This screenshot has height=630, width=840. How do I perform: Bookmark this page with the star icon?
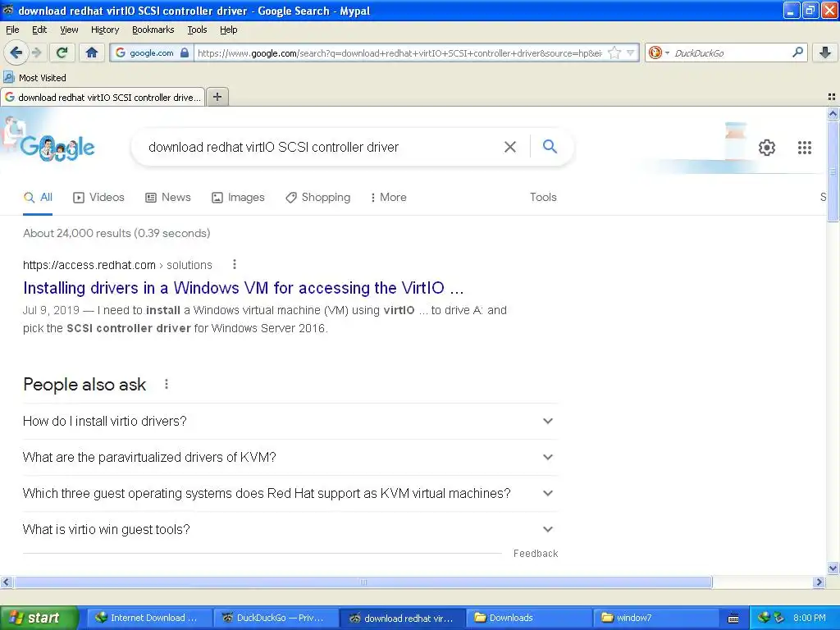click(x=614, y=52)
